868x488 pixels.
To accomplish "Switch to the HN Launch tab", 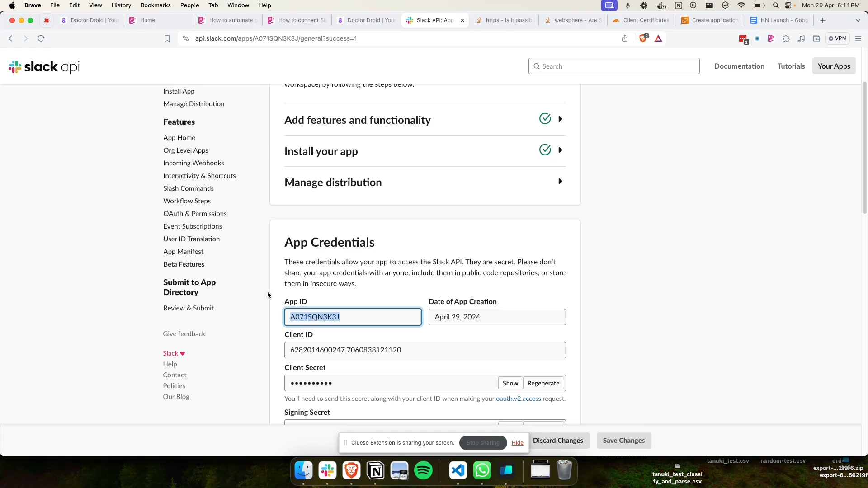I will (x=780, y=20).
